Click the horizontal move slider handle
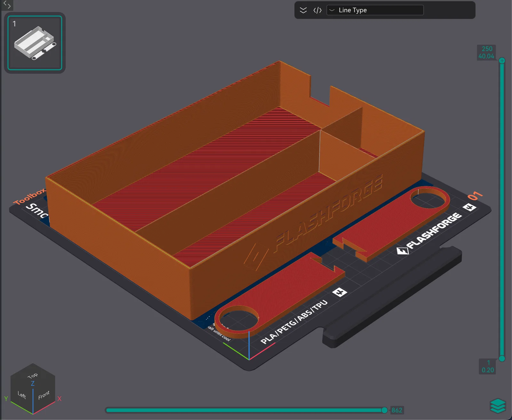 click(384, 410)
